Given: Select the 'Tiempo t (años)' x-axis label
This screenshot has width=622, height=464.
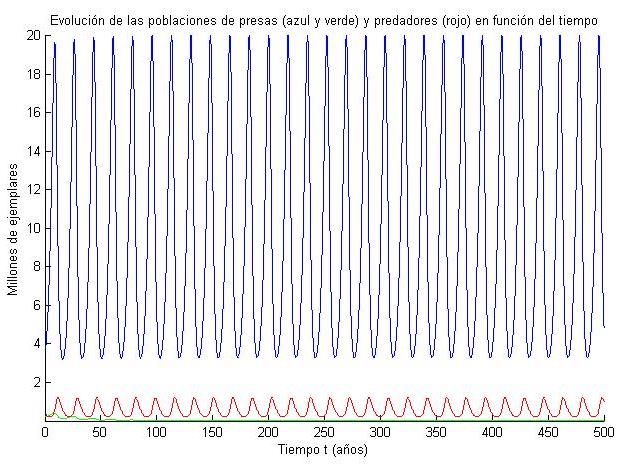Looking at the screenshot, I should click(323, 451).
